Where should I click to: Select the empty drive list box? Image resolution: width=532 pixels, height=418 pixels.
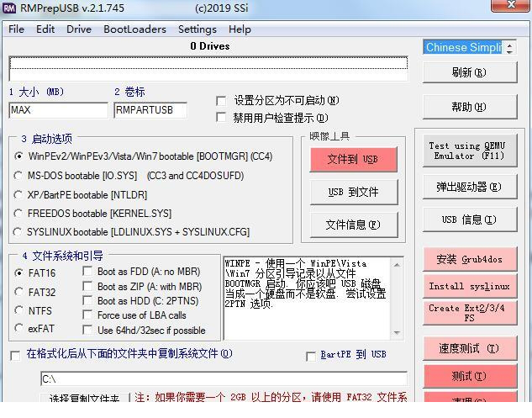[208, 69]
